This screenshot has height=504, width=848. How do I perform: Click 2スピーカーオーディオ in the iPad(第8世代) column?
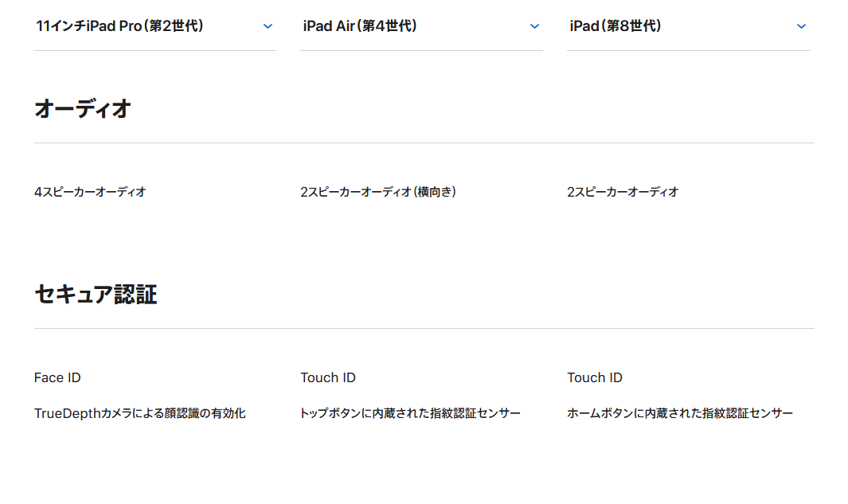pyautogui.click(x=623, y=192)
